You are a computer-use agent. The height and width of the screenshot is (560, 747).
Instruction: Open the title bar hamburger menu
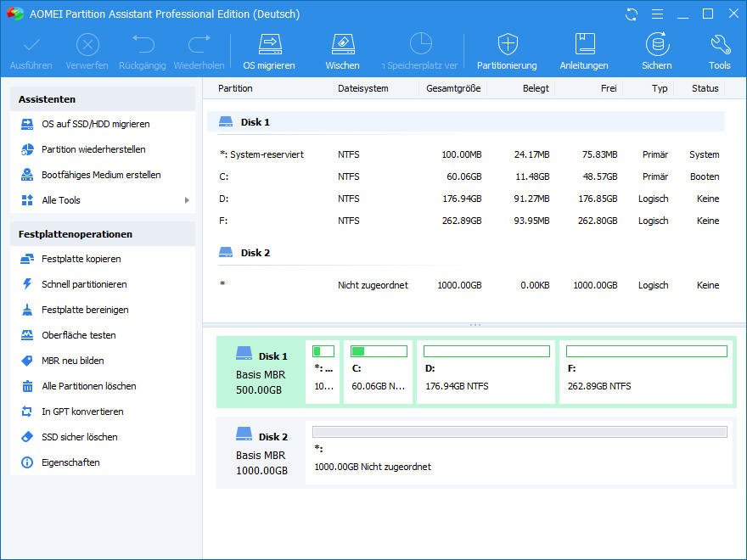pos(656,14)
